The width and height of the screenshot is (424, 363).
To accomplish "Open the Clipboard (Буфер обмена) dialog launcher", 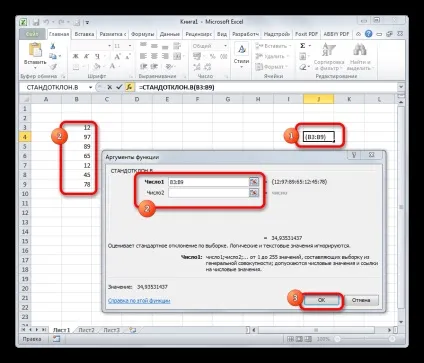I will click(x=63, y=76).
